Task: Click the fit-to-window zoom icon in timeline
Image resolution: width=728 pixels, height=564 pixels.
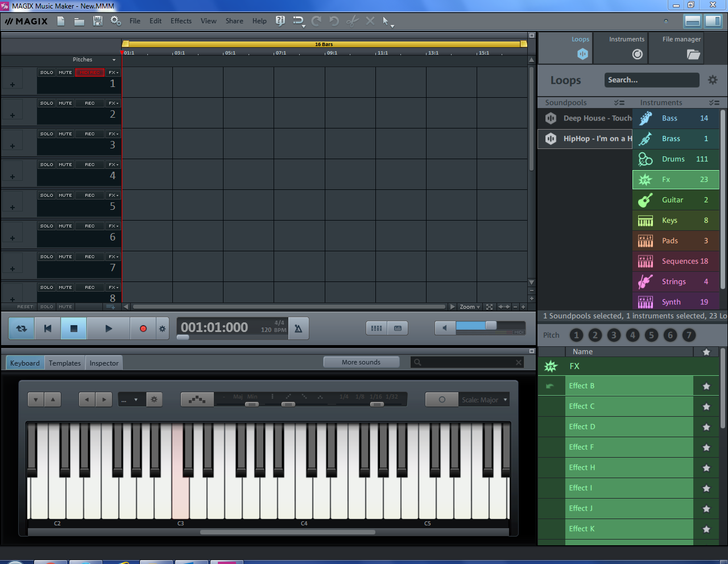Action: click(489, 307)
